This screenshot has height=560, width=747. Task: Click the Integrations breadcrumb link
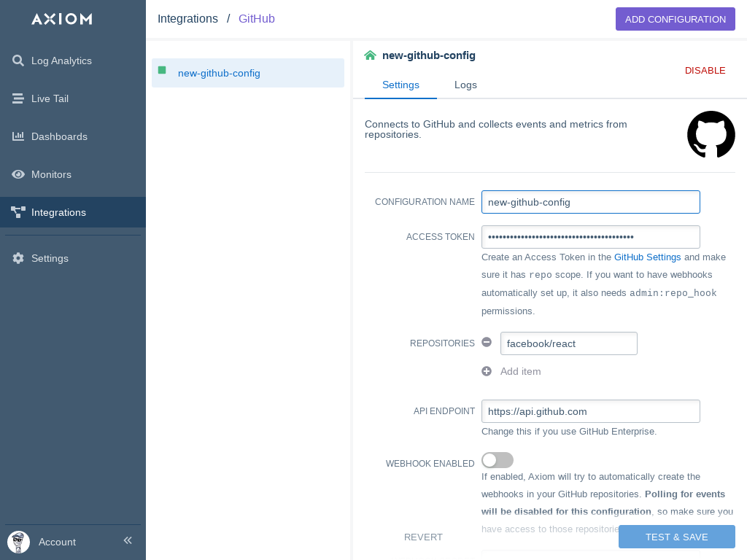tap(187, 19)
